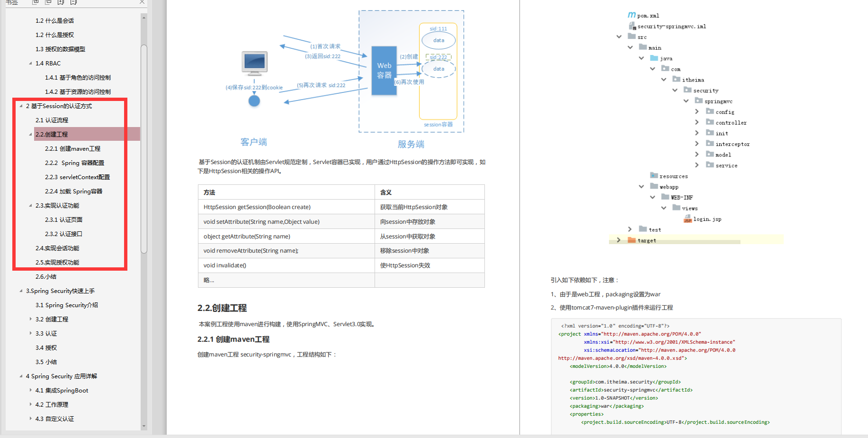Collapse the '4 Spring Security 应用详解' bookmark
This screenshot has width=868, height=438.
[21, 376]
